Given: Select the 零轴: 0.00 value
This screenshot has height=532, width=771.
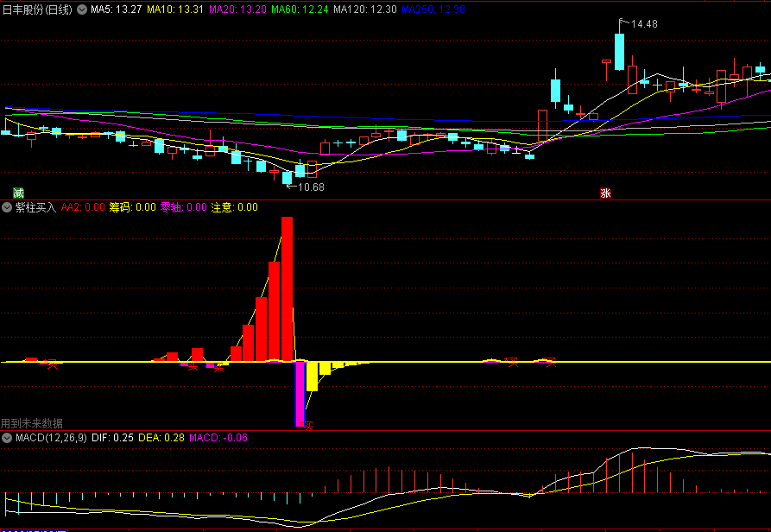Looking at the screenshot, I should point(183,207).
